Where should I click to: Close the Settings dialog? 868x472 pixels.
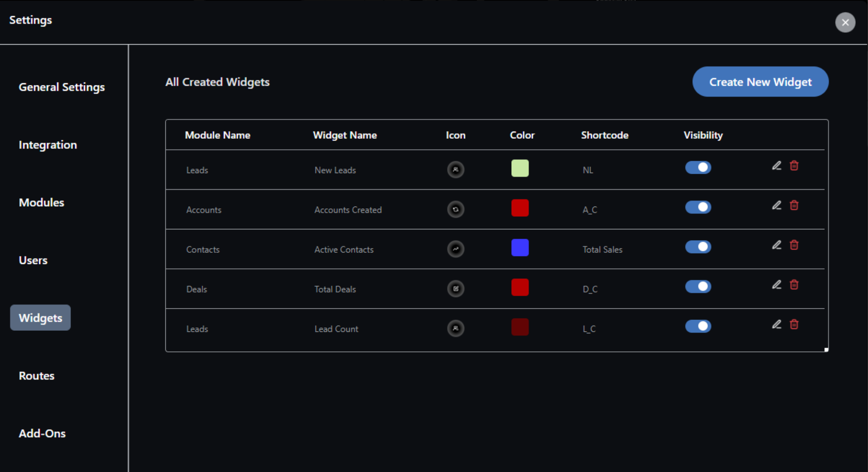[845, 22]
